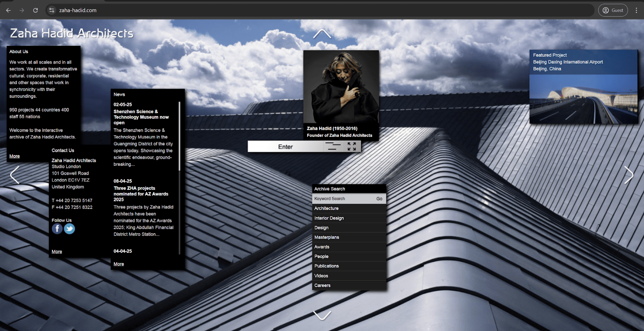This screenshot has height=331, width=644.
Task: Click the Go button in Archive Search
Action: click(379, 199)
